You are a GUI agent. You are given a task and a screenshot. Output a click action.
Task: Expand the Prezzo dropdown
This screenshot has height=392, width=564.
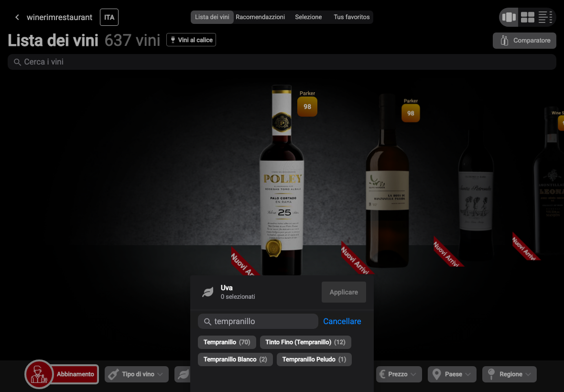pos(399,374)
